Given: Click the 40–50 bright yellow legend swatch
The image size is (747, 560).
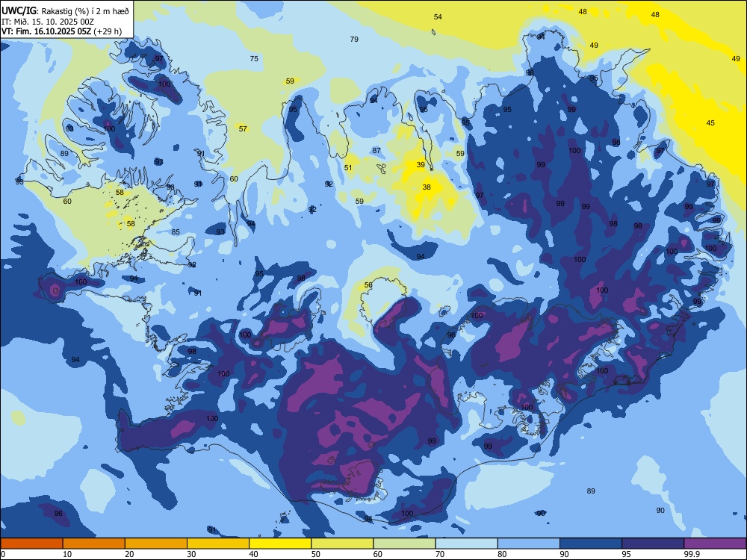Looking at the screenshot, I should 280,544.
